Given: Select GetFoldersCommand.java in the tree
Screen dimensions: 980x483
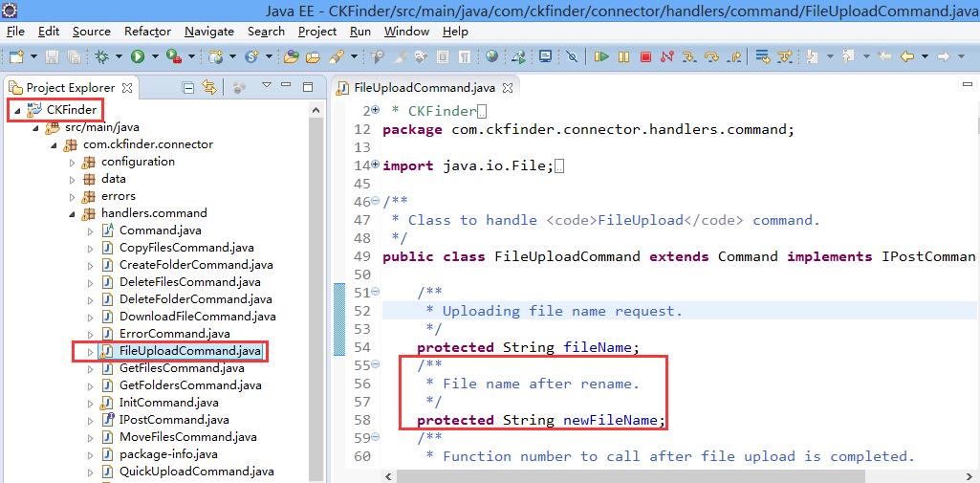Looking at the screenshot, I should pos(190,384).
